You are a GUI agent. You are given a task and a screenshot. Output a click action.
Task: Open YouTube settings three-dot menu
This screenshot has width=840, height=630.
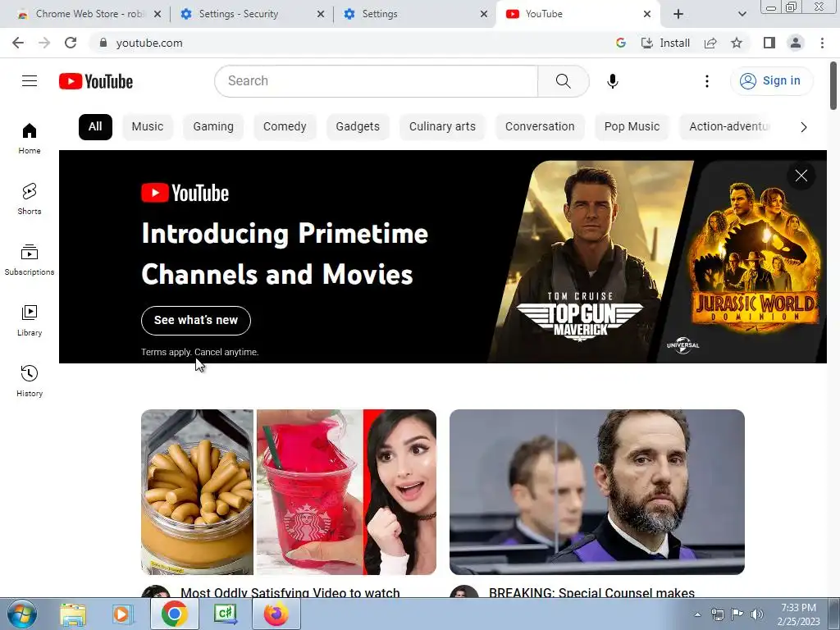point(706,81)
